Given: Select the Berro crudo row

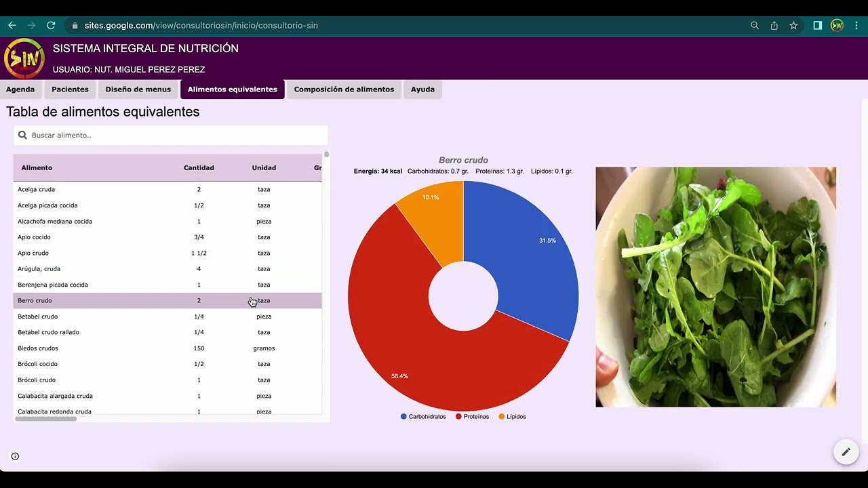Looking at the screenshot, I should (167, 300).
